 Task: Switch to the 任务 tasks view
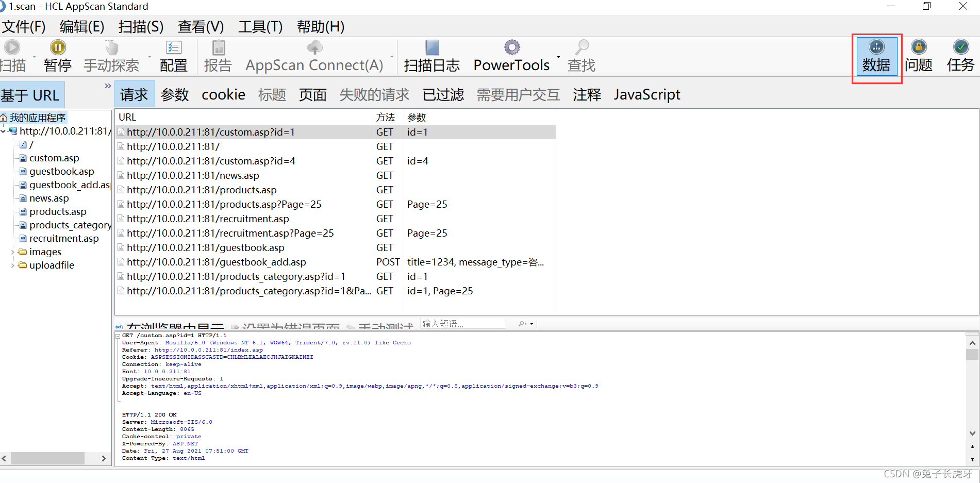(x=960, y=56)
